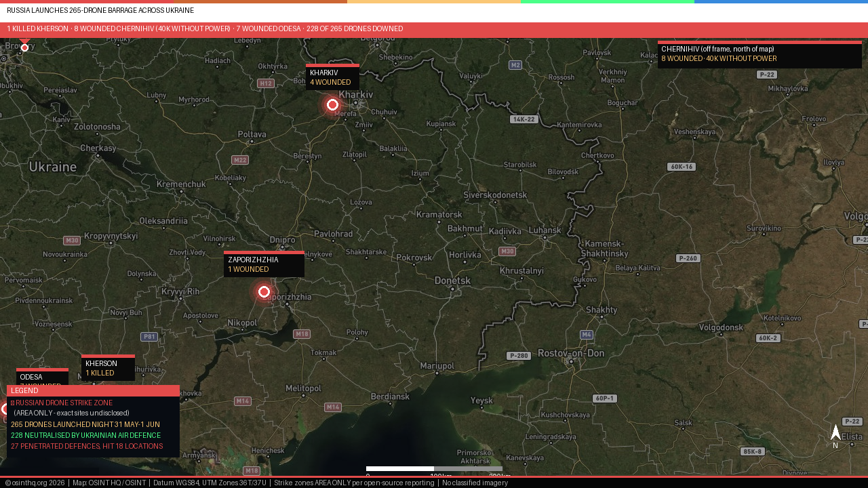This screenshot has height=488, width=868.
Task: Click '(AREA ONLY - exact sites undisclosed)' text
Action: click(71, 413)
